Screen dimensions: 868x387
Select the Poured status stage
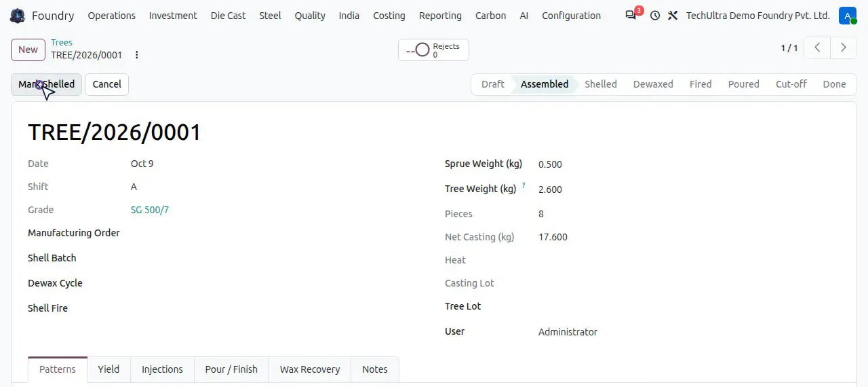[x=743, y=84]
